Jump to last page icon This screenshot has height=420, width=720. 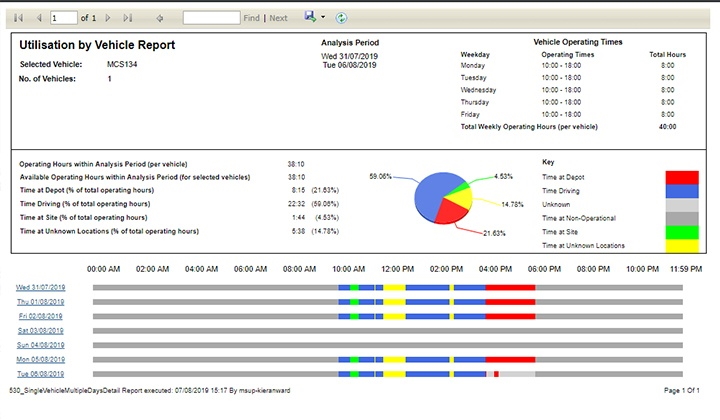click(128, 18)
